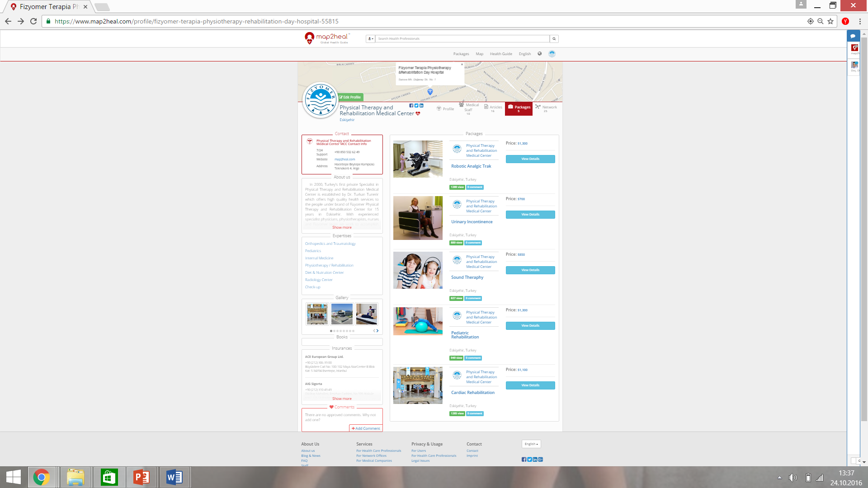Image resolution: width=868 pixels, height=488 pixels.
Task: Open the footer Blog & News link
Action: pos(311,456)
